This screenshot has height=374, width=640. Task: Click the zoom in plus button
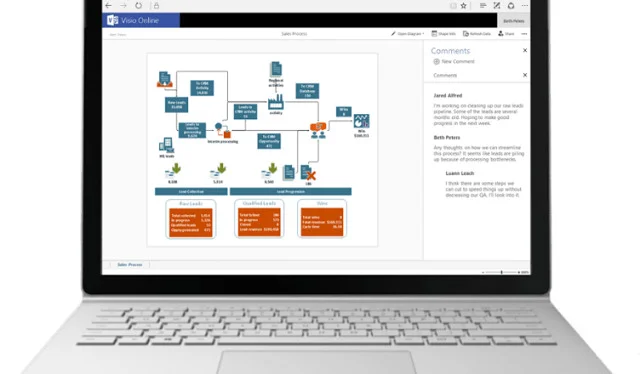[519, 272]
